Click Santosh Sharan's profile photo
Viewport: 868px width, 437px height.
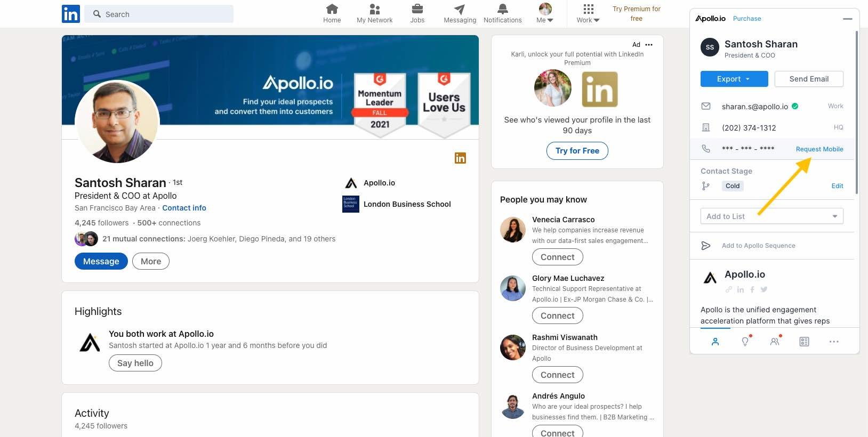pos(117,122)
